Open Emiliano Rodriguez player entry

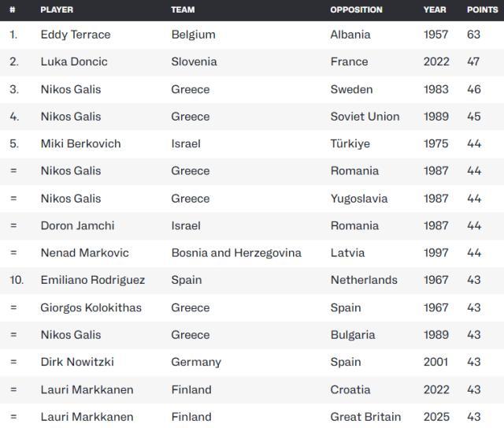(93, 280)
